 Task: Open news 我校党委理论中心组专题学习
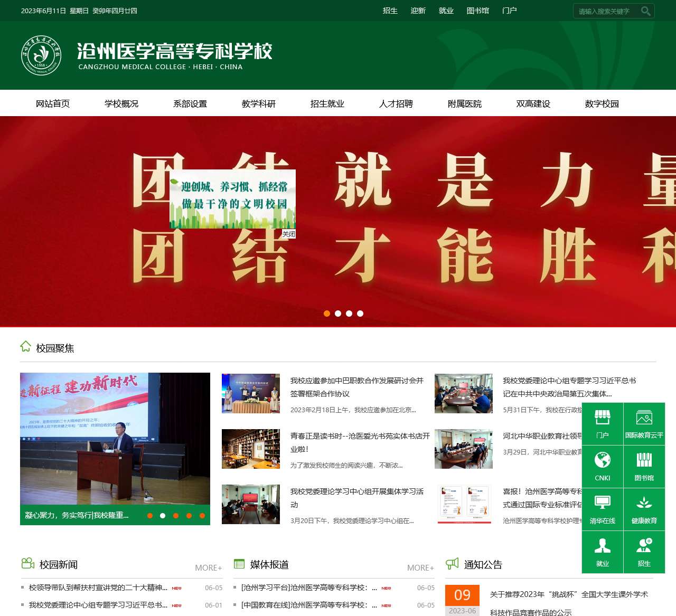pyautogui.click(x=98, y=605)
